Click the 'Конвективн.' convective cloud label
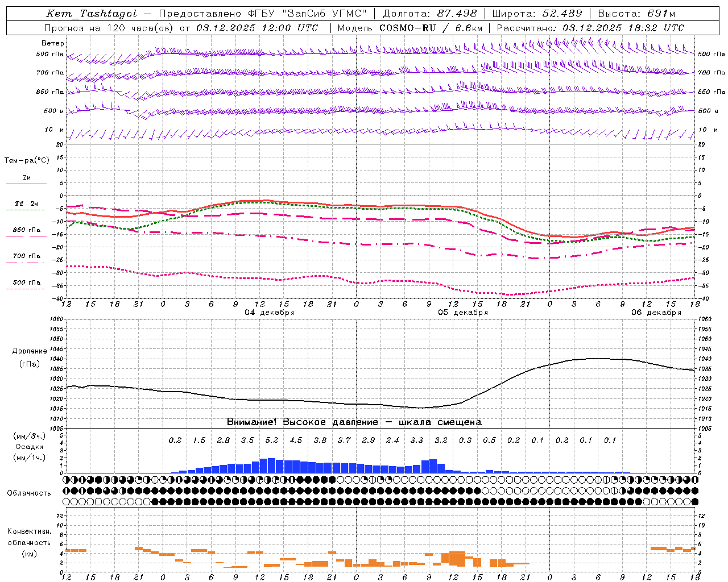The width and height of the screenshot is (728, 582). 30,531
